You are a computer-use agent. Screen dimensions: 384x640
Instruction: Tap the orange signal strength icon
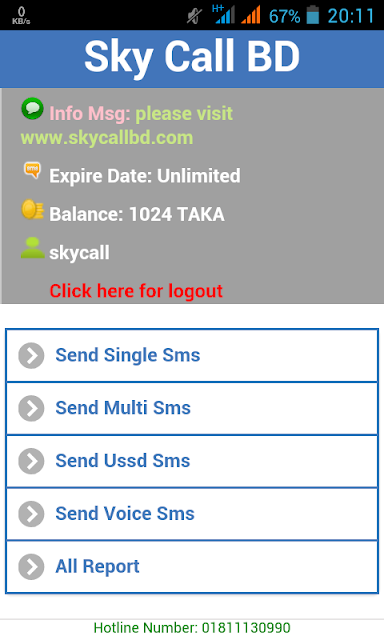[251, 15]
